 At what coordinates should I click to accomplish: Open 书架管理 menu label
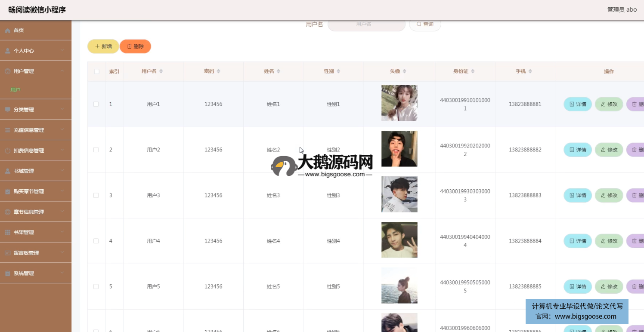[24, 232]
